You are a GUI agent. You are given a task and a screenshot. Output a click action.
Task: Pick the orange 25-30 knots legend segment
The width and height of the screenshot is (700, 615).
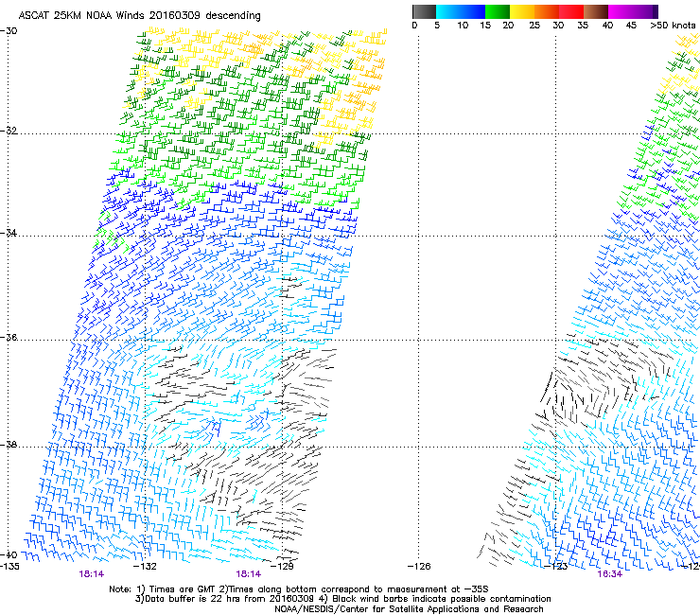tap(547, 11)
